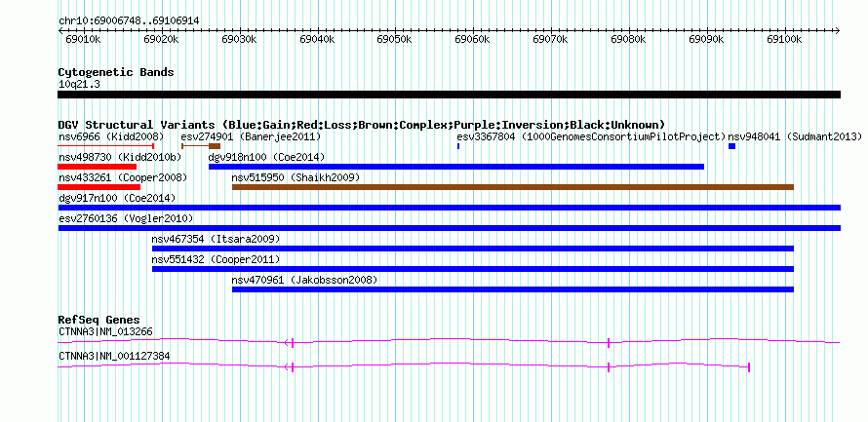Click the chr10:69006748..69106914 coordinate label

click(129, 21)
